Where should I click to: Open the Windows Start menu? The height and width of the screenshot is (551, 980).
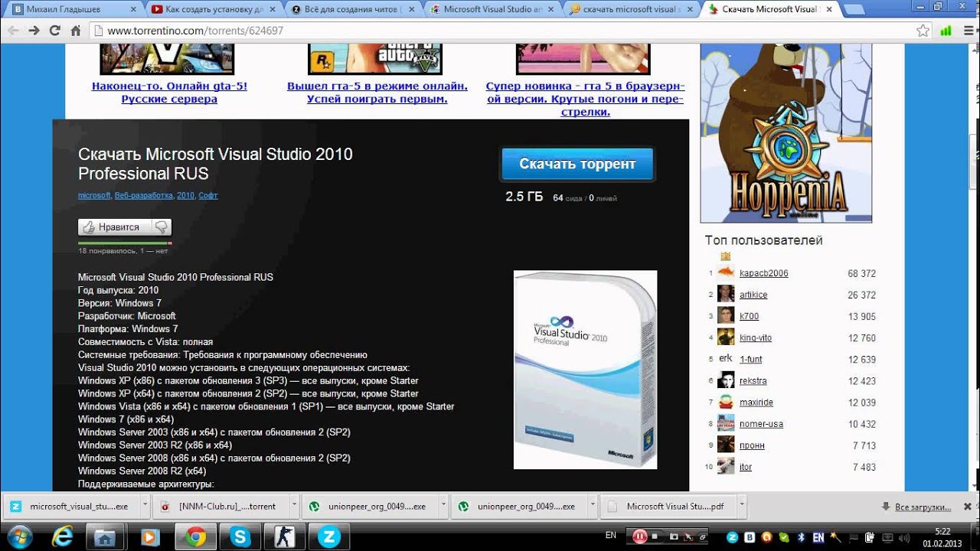click(x=19, y=536)
